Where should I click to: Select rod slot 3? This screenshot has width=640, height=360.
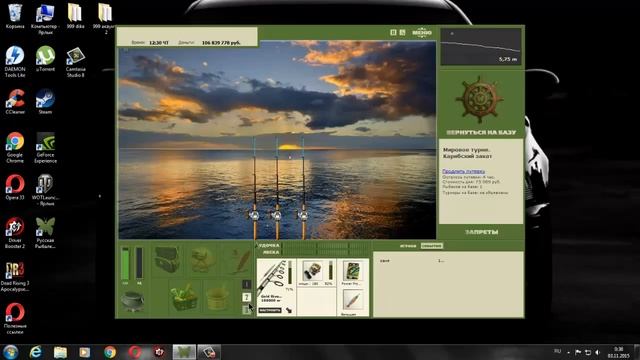click(246, 310)
